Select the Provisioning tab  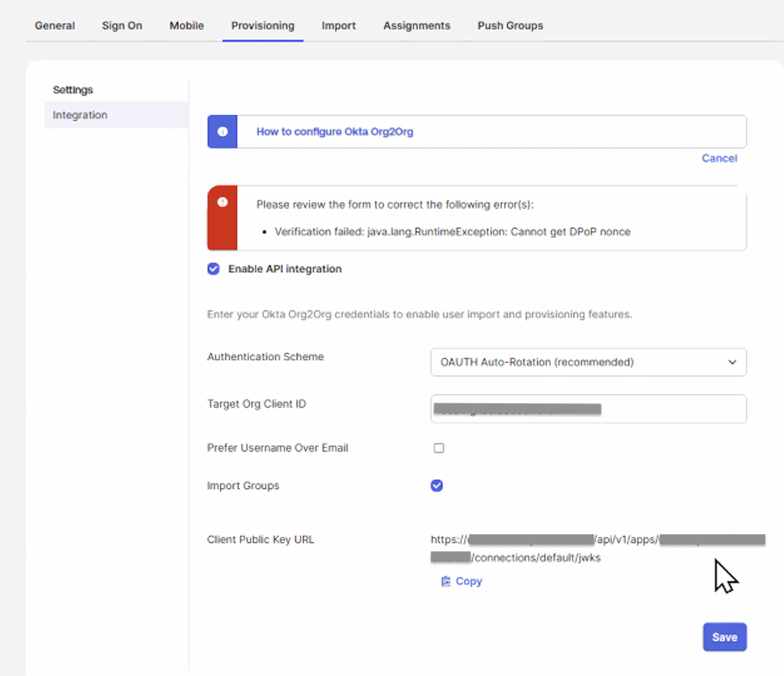262,25
